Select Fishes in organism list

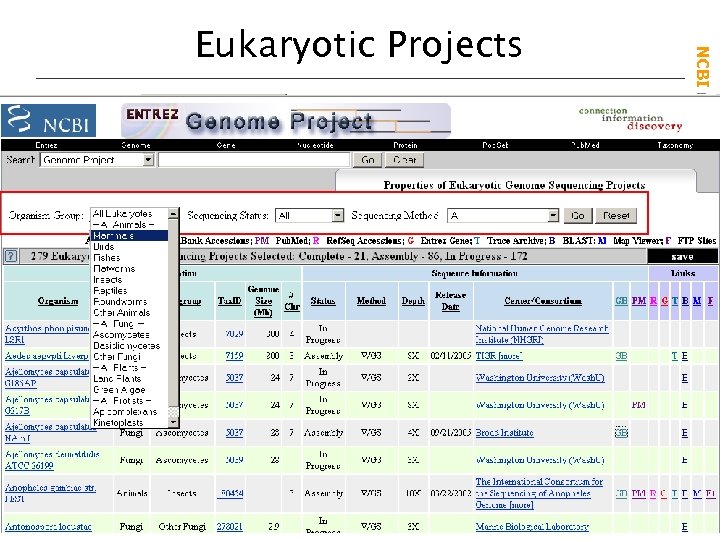coord(129,258)
